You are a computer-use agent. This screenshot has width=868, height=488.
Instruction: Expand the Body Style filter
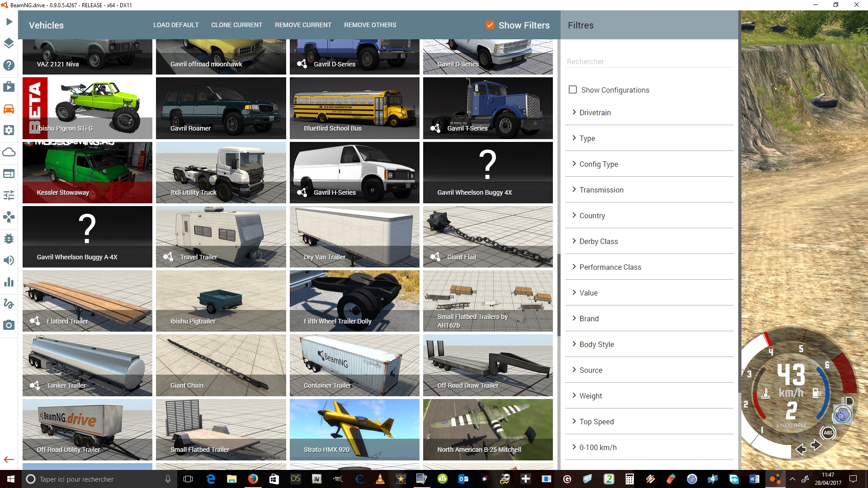pyautogui.click(x=649, y=344)
